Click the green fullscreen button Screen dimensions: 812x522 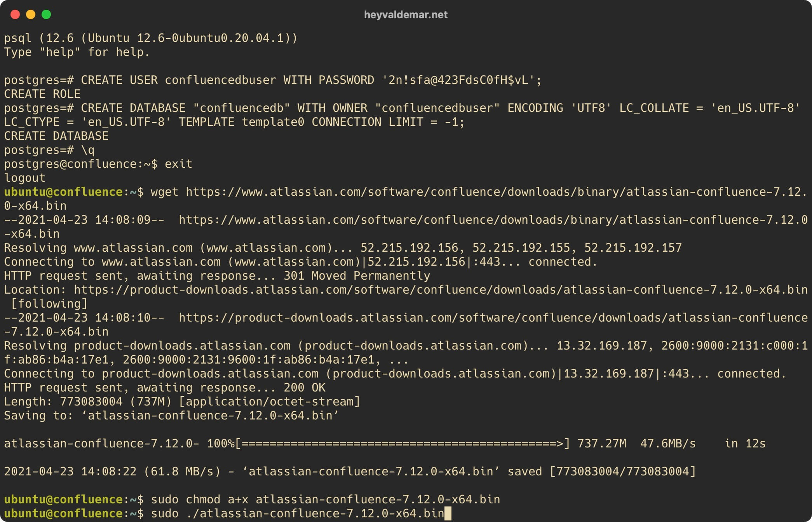click(x=46, y=12)
